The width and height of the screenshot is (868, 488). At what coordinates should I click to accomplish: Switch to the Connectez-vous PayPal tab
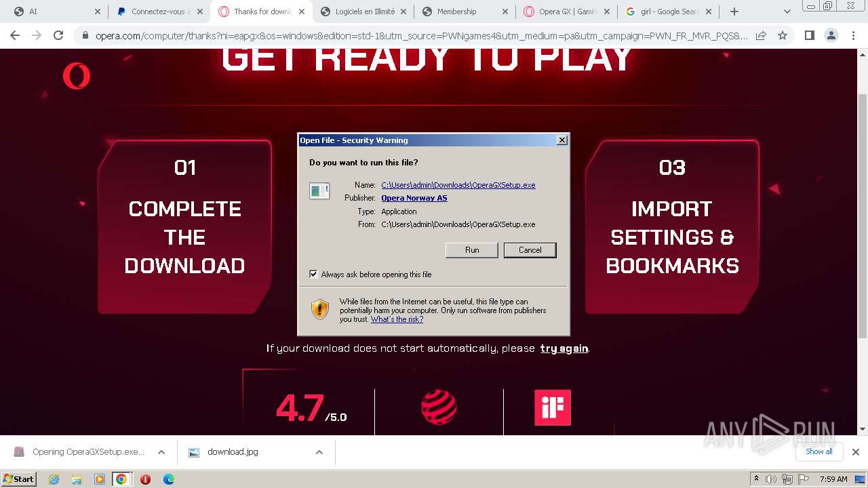click(x=159, y=12)
